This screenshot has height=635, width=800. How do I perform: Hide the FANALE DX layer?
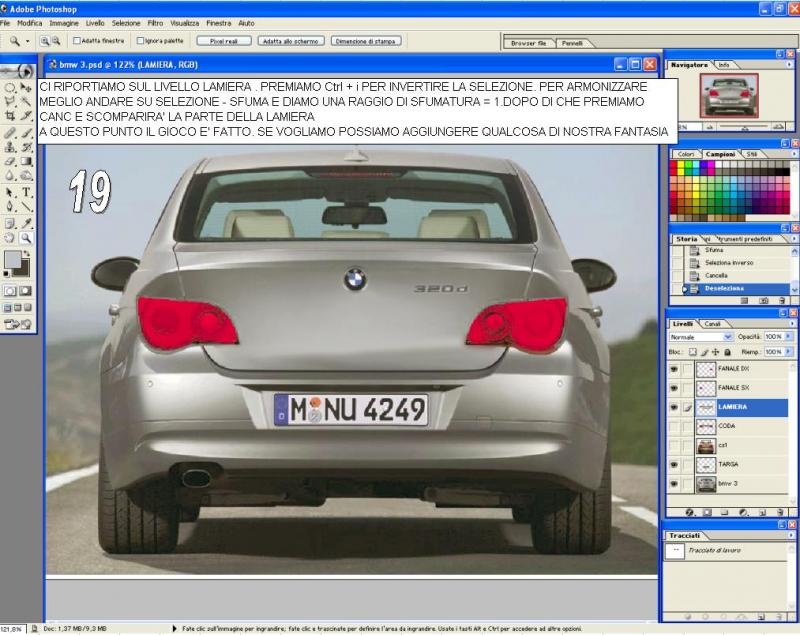point(674,369)
